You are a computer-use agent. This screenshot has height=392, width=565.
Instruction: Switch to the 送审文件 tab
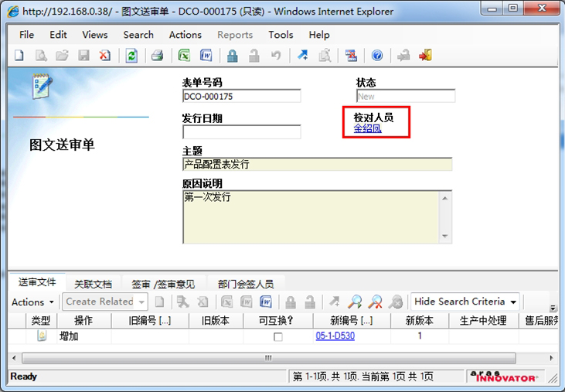click(x=37, y=282)
